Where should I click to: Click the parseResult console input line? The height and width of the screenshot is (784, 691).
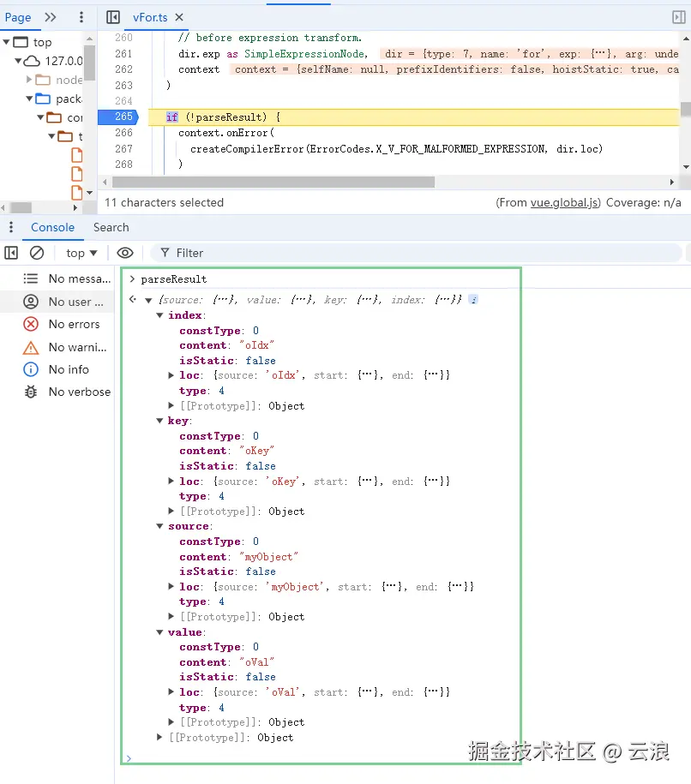[x=174, y=279]
